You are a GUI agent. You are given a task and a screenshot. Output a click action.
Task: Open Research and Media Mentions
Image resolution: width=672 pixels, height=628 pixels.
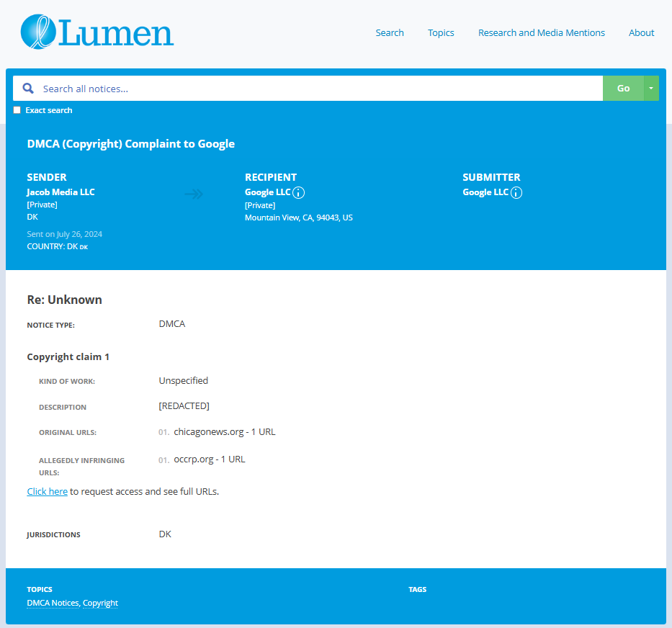click(x=542, y=32)
